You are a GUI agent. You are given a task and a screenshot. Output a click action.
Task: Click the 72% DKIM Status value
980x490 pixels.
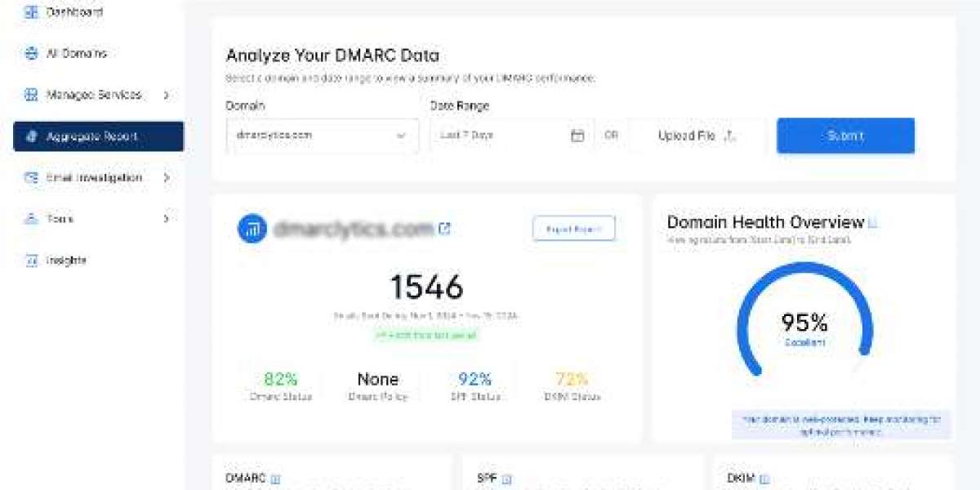572,379
